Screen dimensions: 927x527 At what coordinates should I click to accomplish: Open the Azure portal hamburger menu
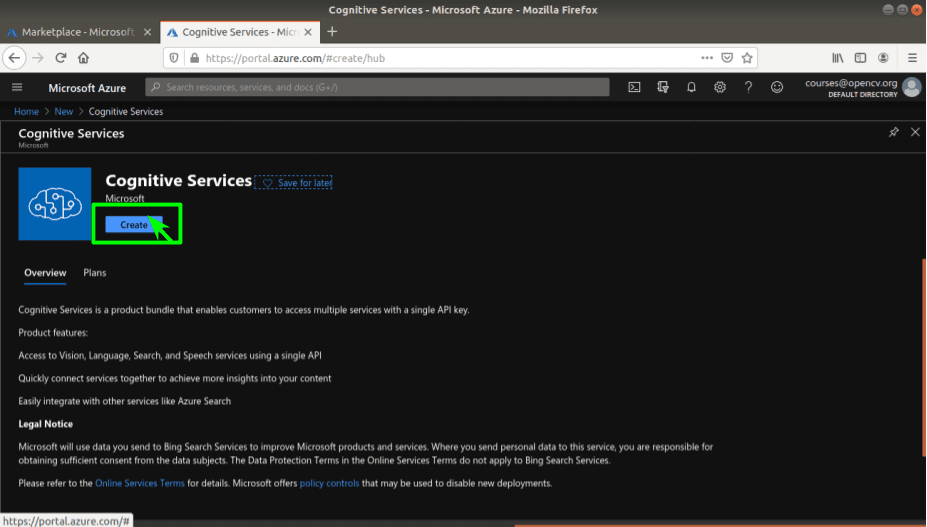pos(17,88)
